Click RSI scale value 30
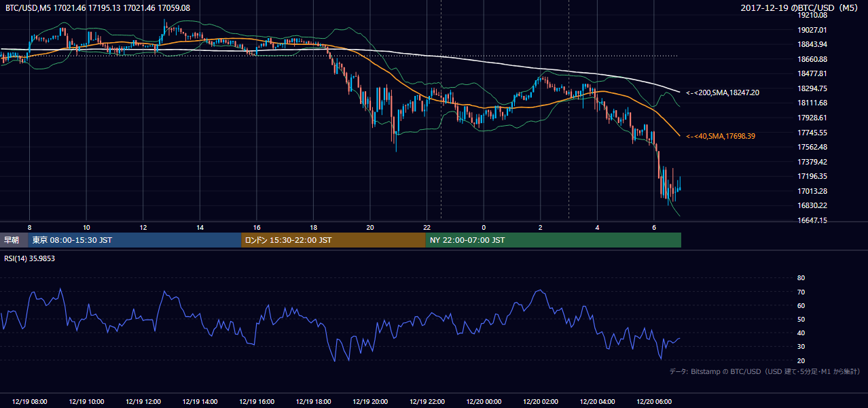The image size is (868, 408). (801, 347)
